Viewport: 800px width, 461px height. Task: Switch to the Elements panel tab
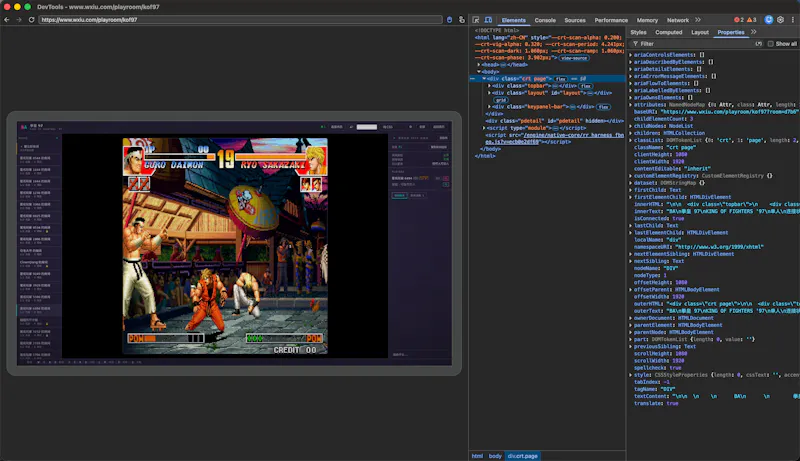tap(513, 20)
